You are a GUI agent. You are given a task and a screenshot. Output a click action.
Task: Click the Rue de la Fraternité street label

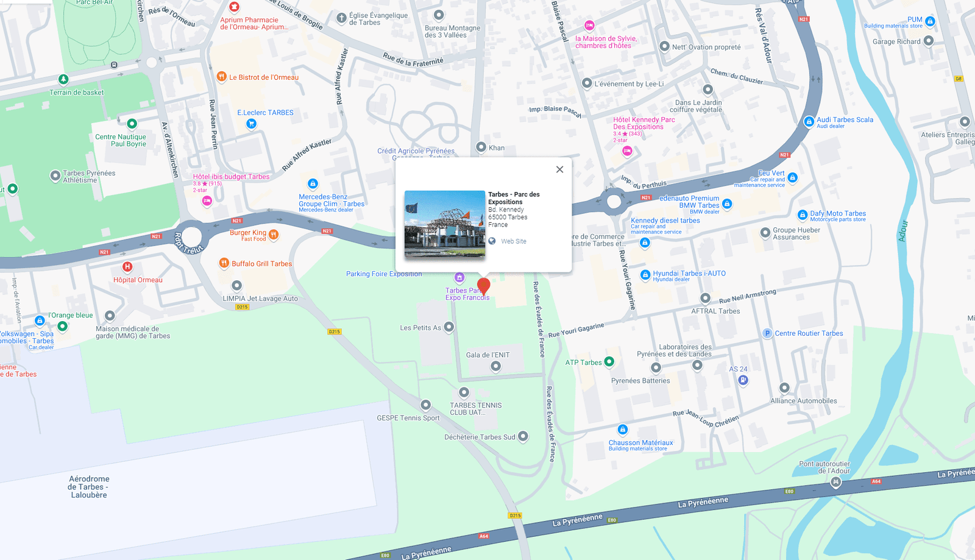413,59
